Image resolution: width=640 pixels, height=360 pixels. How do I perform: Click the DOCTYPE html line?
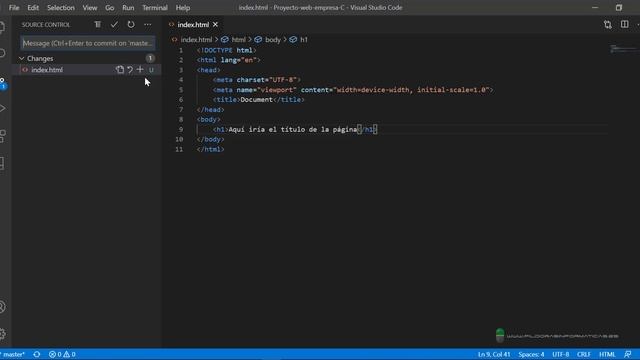227,50
